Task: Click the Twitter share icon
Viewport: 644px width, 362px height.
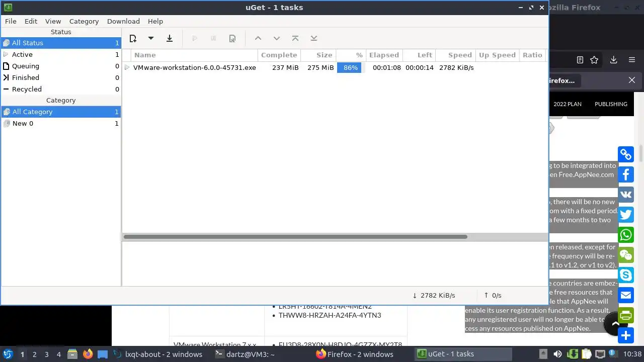Action: point(626,215)
